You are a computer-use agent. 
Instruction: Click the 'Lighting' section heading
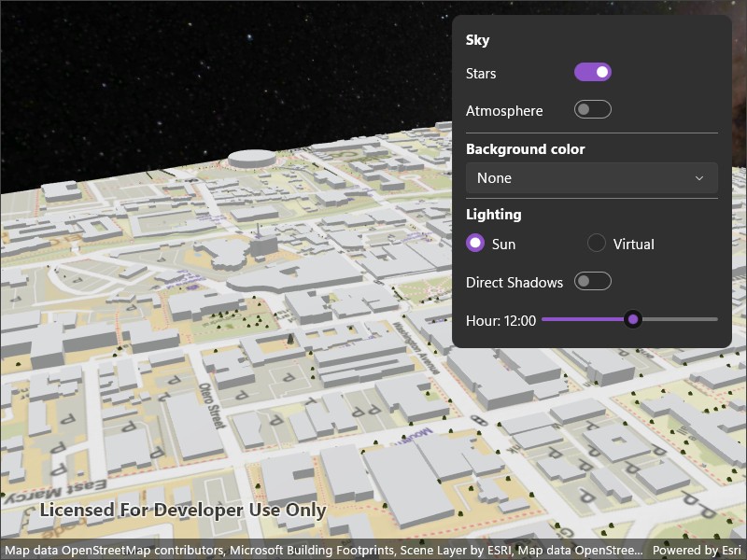coord(494,215)
